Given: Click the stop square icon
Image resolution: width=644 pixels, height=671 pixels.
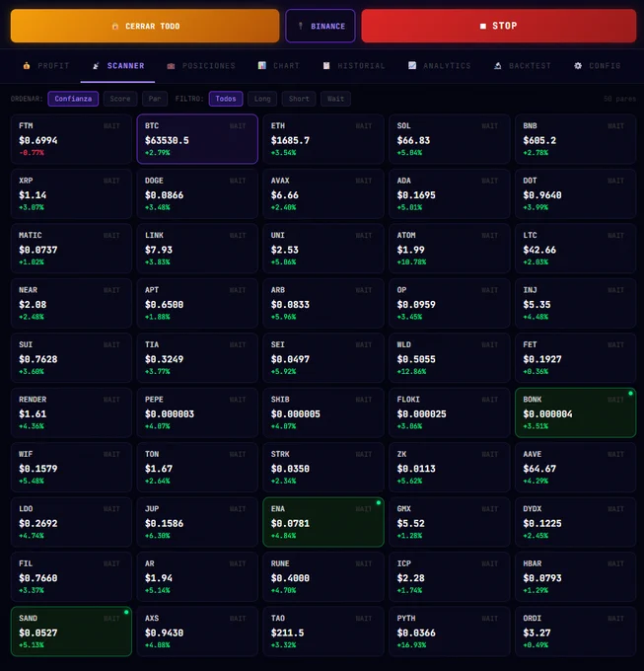Looking at the screenshot, I should pyautogui.click(x=483, y=26).
